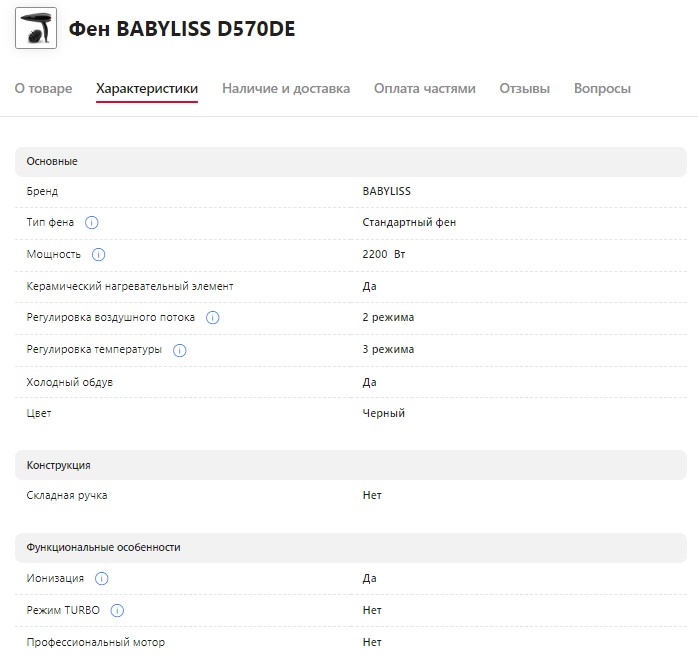698x662 pixels.
Task: Click the 3 режима value
Action: [x=388, y=349]
